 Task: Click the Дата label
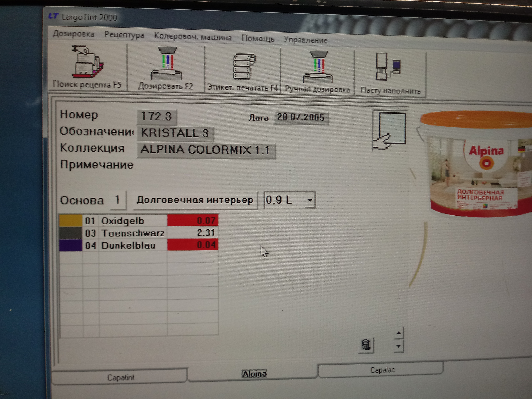click(x=259, y=118)
